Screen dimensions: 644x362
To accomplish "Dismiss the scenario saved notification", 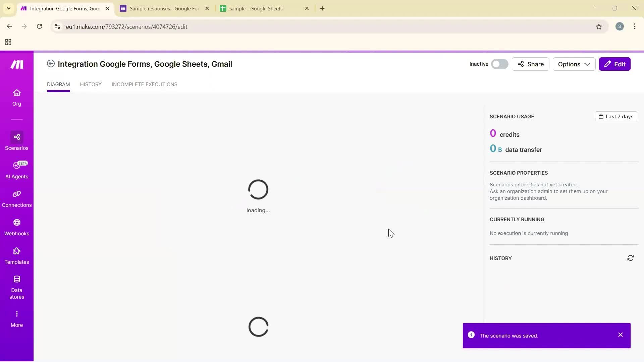I will click(620, 335).
